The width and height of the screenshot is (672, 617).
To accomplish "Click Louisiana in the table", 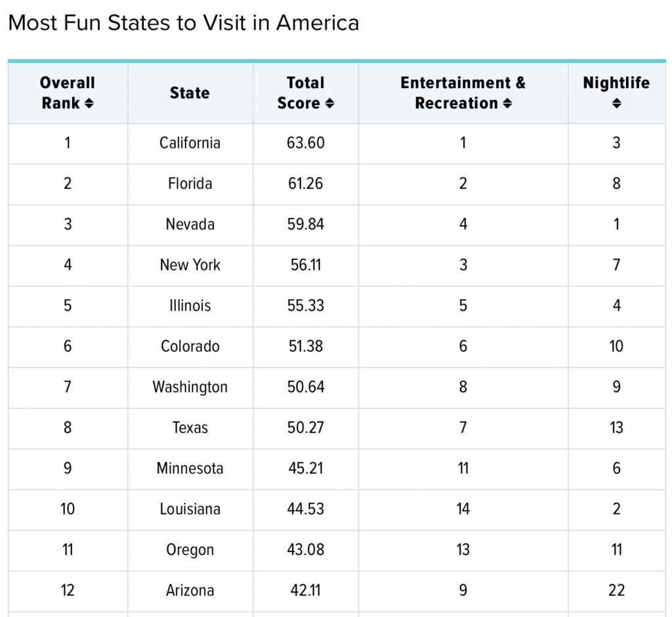I will [x=190, y=509].
